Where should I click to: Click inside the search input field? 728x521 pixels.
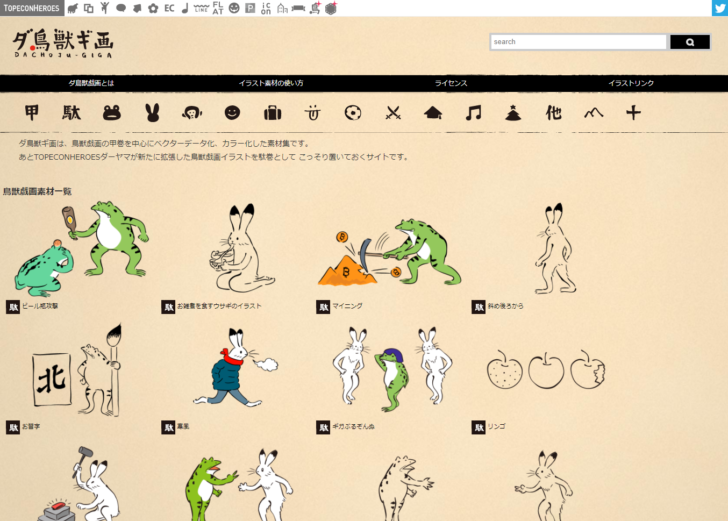pos(578,42)
